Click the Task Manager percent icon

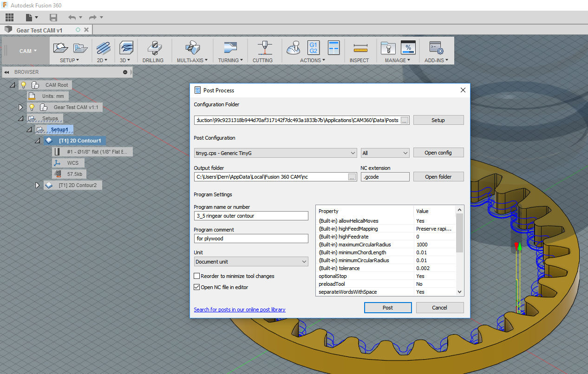coord(408,47)
